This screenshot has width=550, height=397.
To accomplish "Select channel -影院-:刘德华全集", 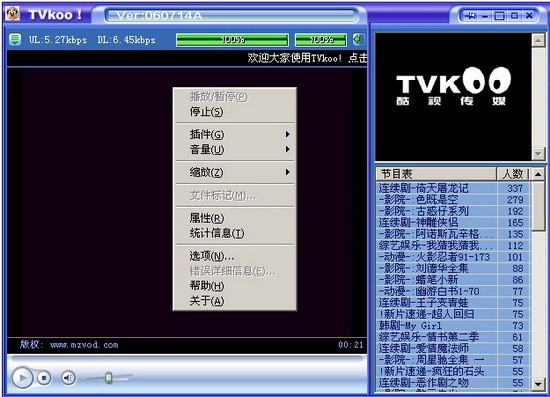I will (x=454, y=268).
